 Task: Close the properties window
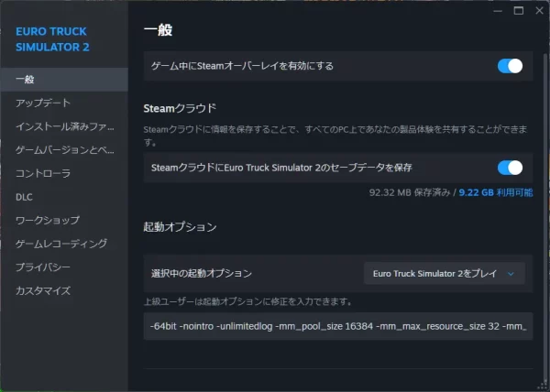point(540,11)
